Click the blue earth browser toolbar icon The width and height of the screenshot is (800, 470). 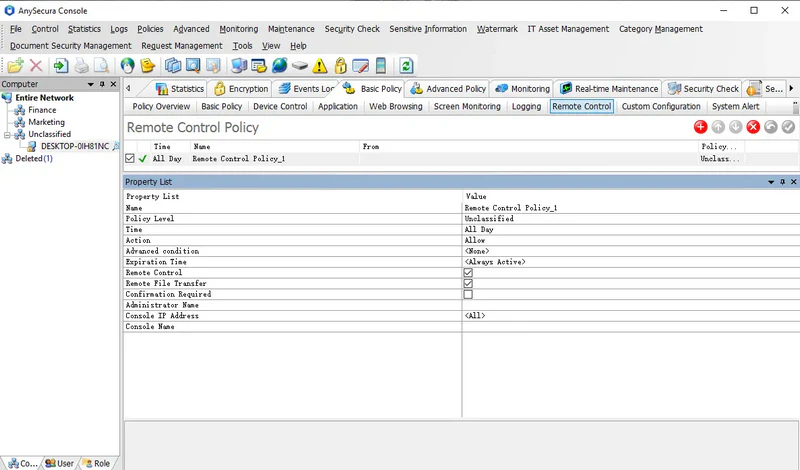pos(280,66)
